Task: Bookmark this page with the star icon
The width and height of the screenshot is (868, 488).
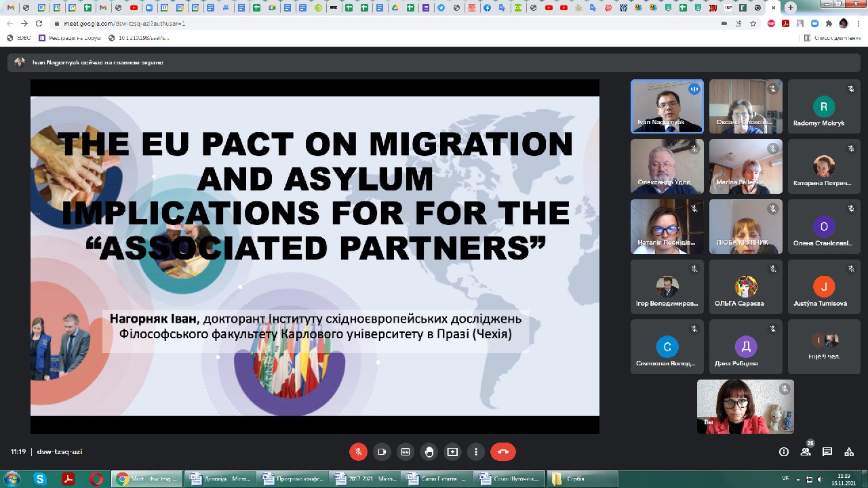Action: [x=753, y=23]
